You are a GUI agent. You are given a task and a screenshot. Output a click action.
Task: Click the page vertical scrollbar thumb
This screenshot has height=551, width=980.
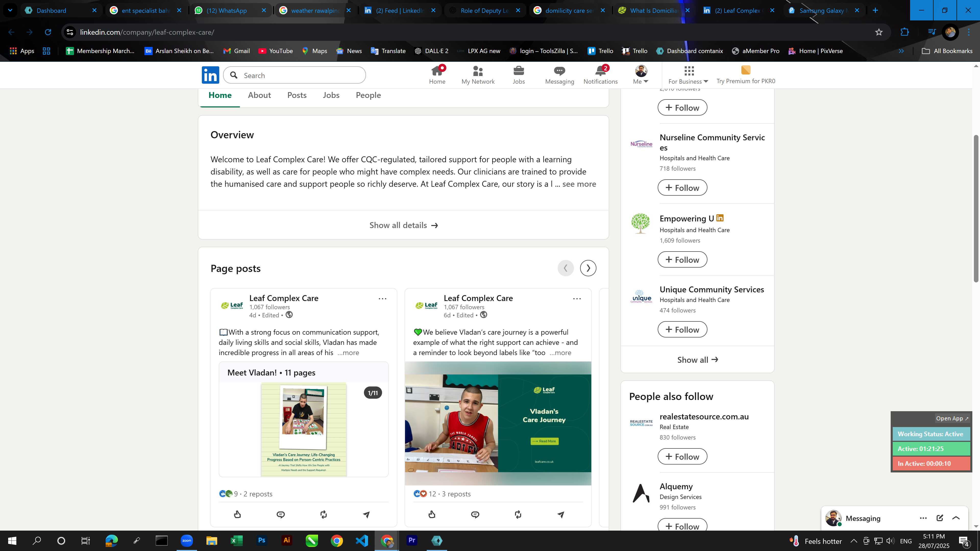976,208
